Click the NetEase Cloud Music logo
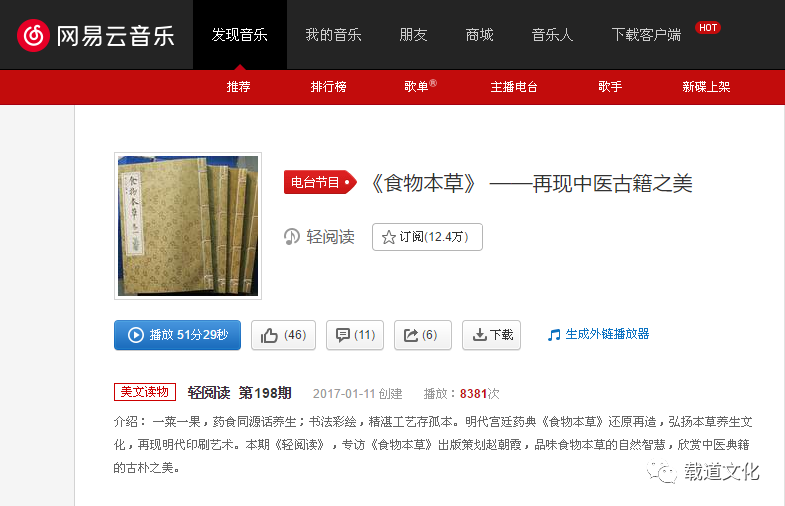This screenshot has width=785, height=506. tap(95, 36)
